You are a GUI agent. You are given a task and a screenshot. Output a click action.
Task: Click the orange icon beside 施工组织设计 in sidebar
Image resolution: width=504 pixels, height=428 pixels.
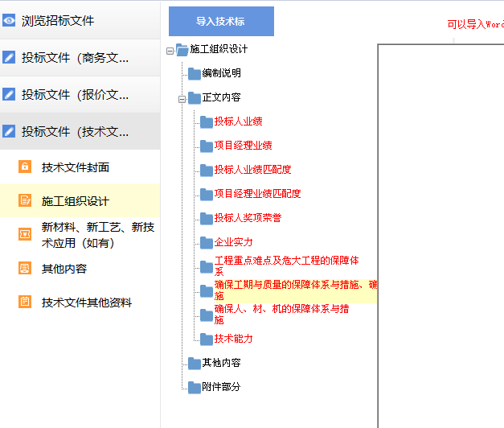tap(25, 201)
